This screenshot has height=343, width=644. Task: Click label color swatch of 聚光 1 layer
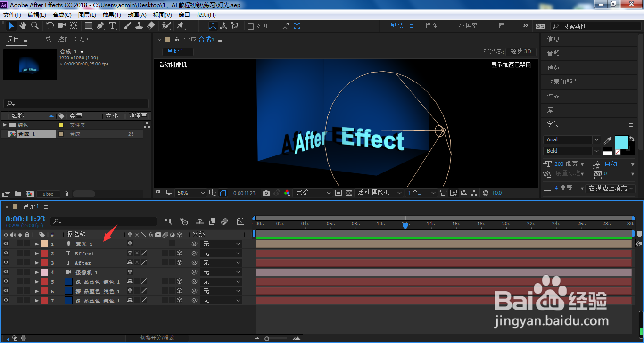44,244
